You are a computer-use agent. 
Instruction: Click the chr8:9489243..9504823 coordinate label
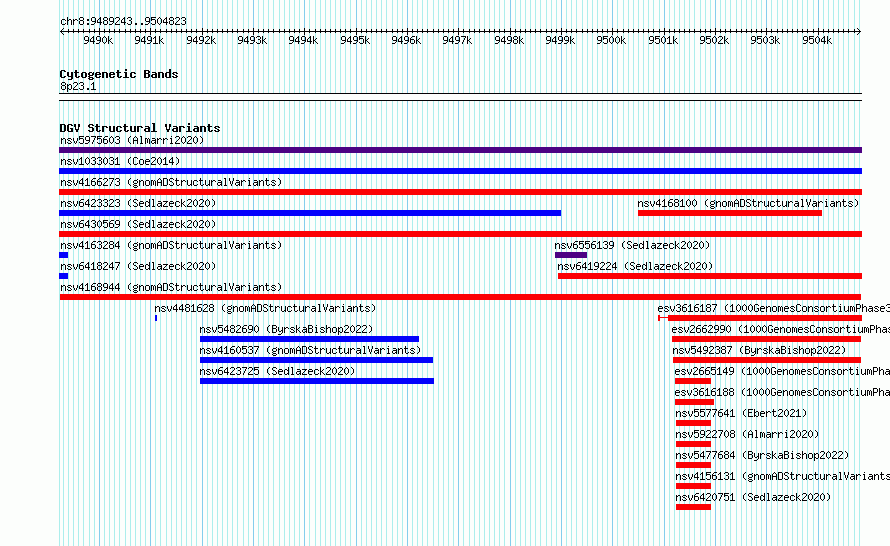click(x=123, y=21)
